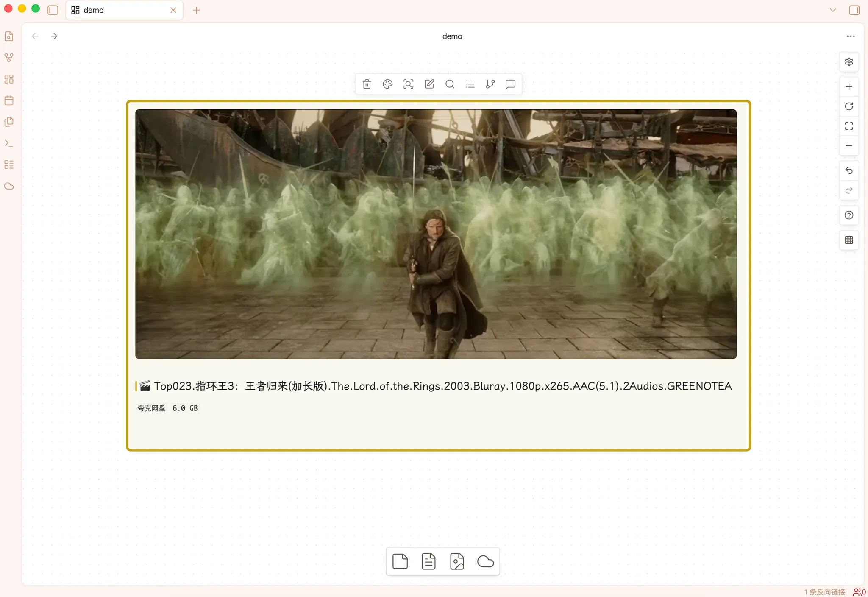This screenshot has width=868, height=597.
Task: Click the branch icon in card toolbar
Action: coord(490,84)
